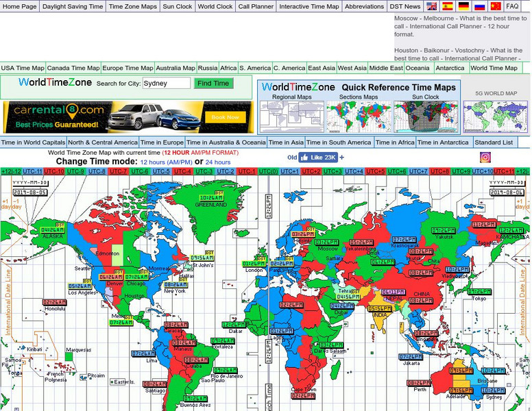Select the Russia map tab
Image resolution: width=532 pixels, height=411 pixels.
point(208,68)
